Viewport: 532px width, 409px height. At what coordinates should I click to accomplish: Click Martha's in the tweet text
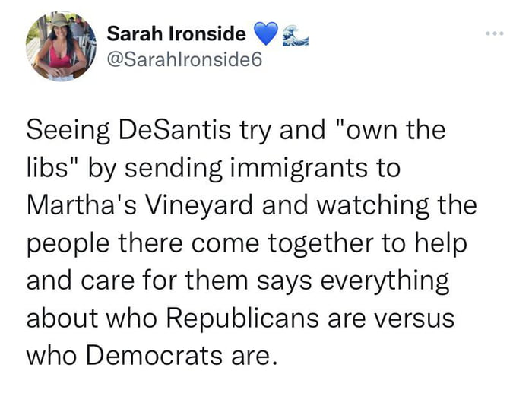[82, 206]
